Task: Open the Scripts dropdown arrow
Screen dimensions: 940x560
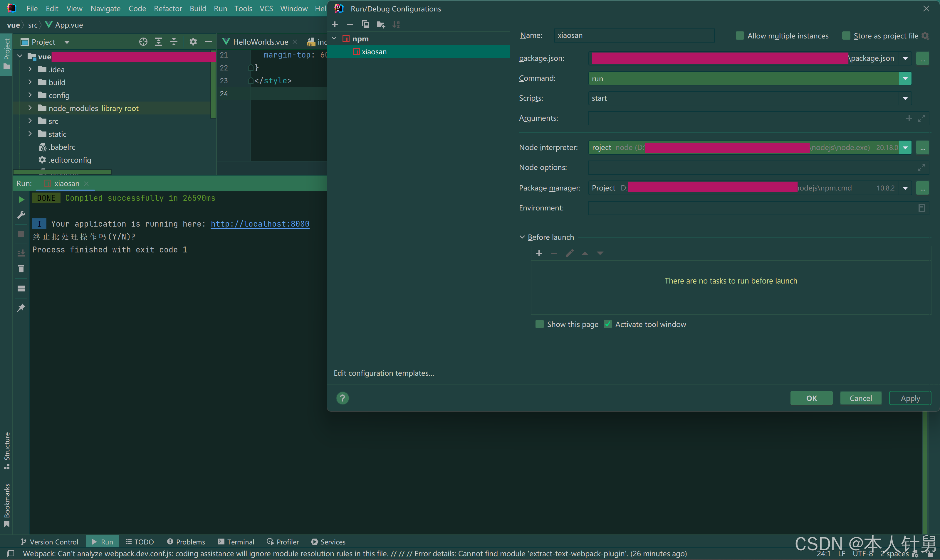Action: (x=905, y=99)
